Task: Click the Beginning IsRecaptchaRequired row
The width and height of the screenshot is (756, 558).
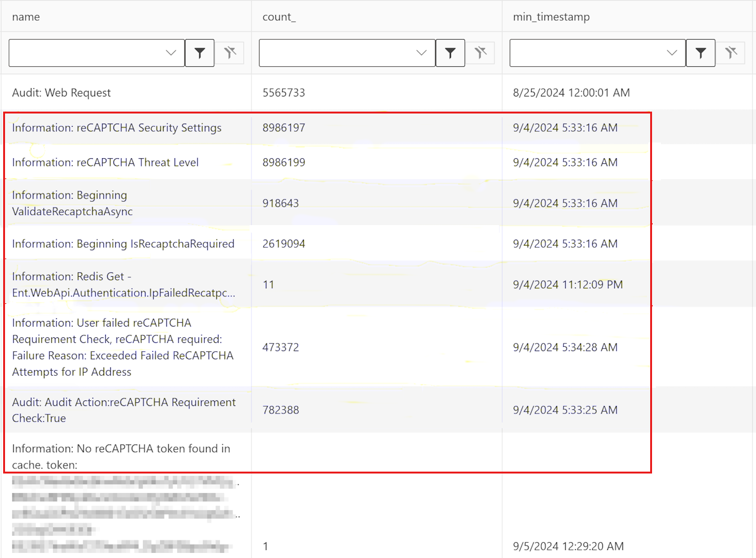Action: pos(123,244)
